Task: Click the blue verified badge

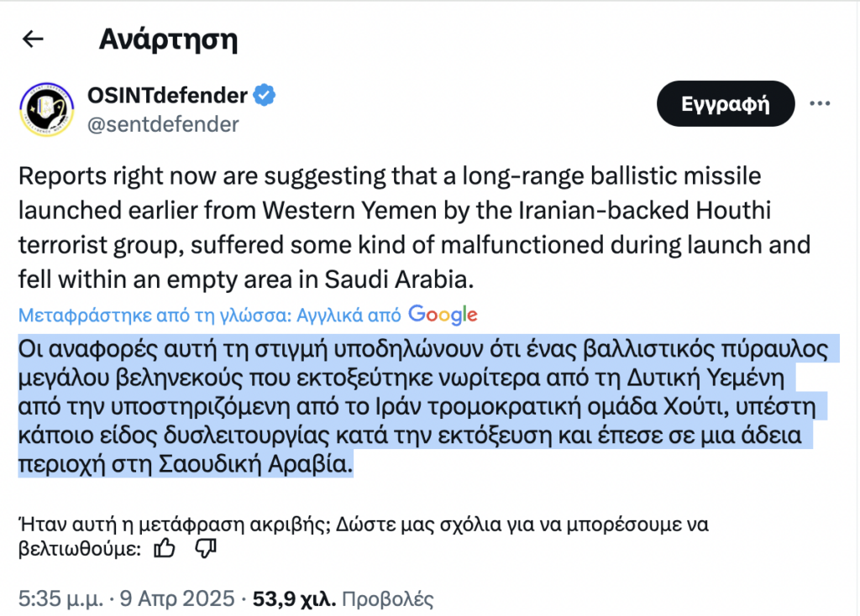Action: 265,96
